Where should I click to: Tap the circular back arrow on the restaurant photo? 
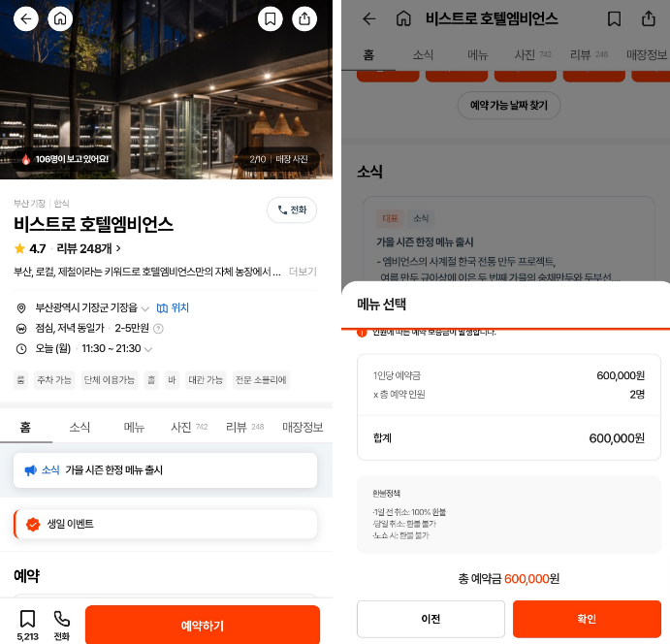point(25,18)
